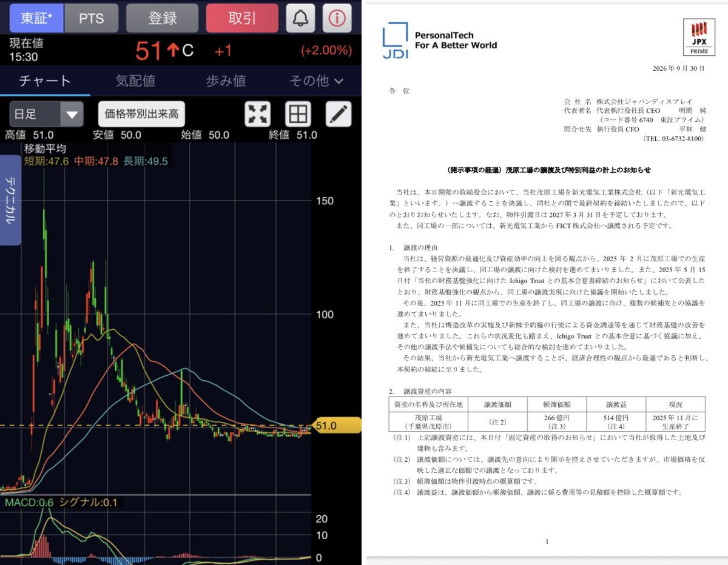This screenshot has width=728, height=565.
Task: Open the テクニカル side panel
Action: coord(10,200)
